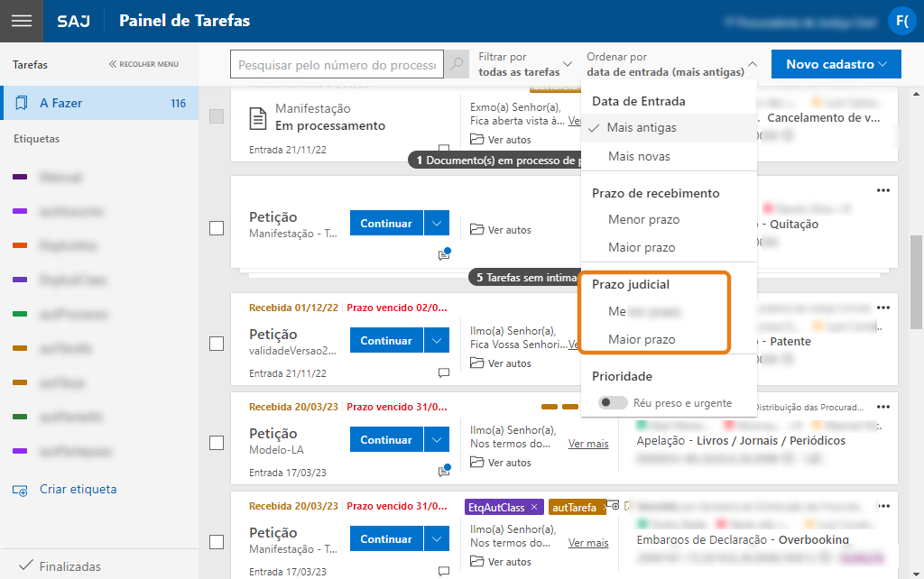Choose Maior prazo under Prazo judicial
924x579 pixels.
(642, 340)
